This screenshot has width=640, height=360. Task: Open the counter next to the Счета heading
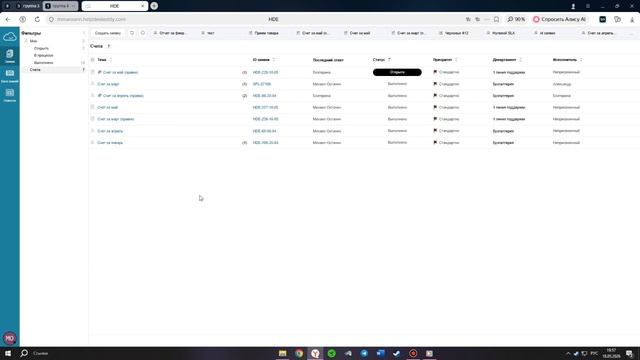(109, 46)
